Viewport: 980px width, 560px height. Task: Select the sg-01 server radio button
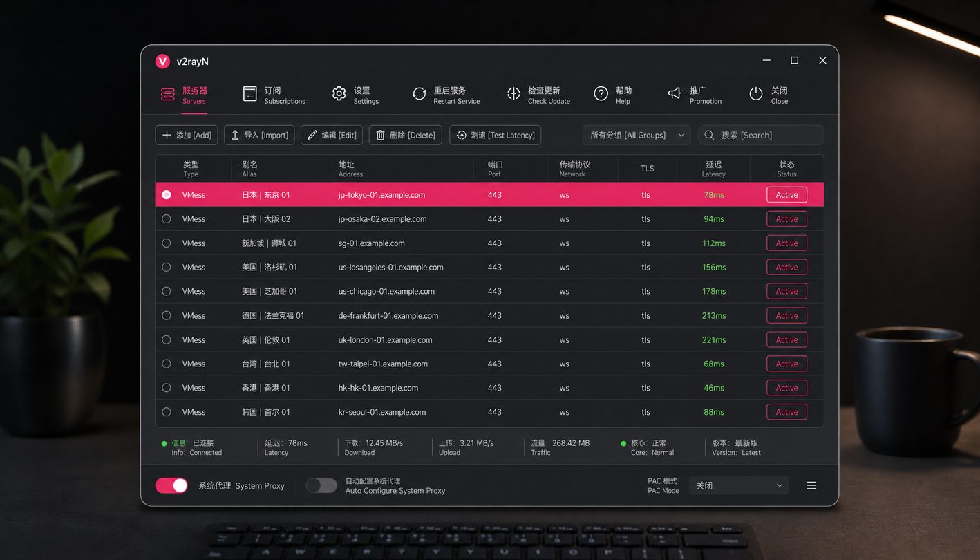tap(167, 243)
